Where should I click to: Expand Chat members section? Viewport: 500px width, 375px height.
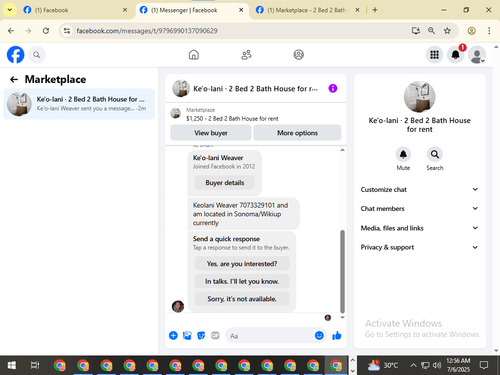tap(419, 209)
